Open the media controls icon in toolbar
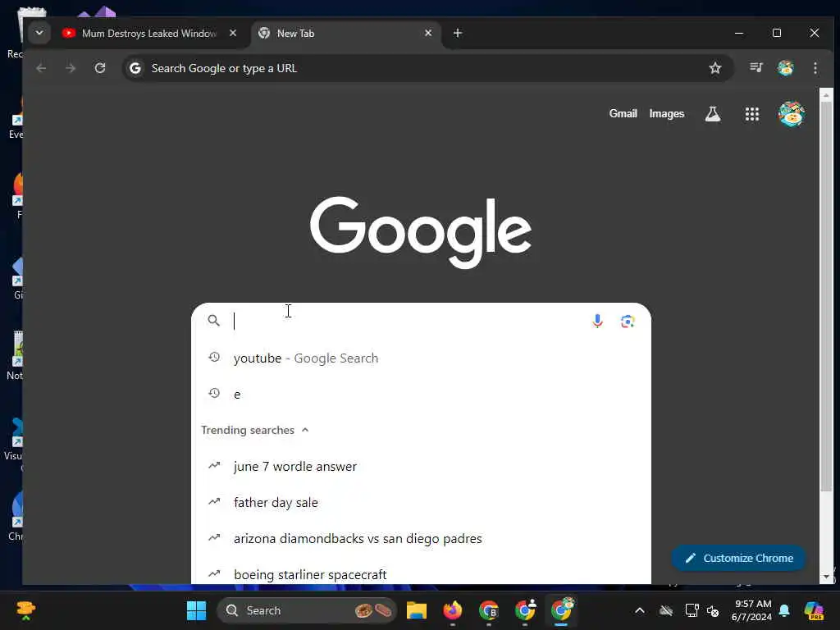This screenshot has width=840, height=630. (x=756, y=67)
